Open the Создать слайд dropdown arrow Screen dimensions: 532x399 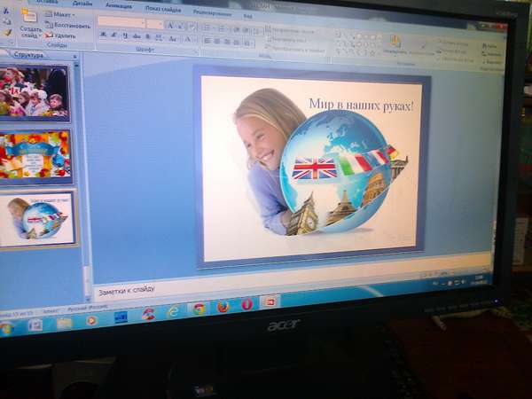click(40, 35)
